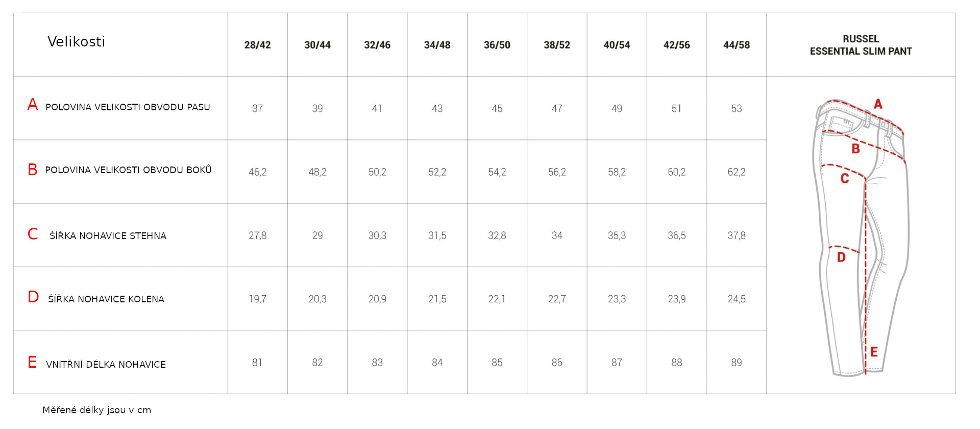This screenshot has width=980, height=429.
Task: Click the Velikosti table heading
Action: pos(77,41)
